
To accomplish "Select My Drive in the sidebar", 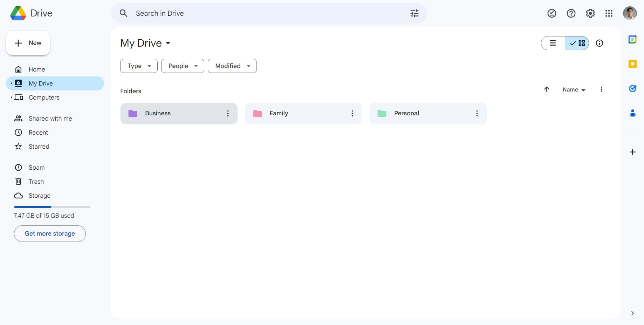I will (55, 83).
